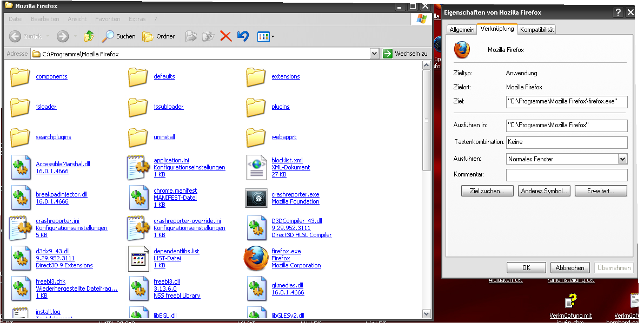Click the gkmedias.dll file icon
The height and width of the screenshot is (328, 644).
256,289
